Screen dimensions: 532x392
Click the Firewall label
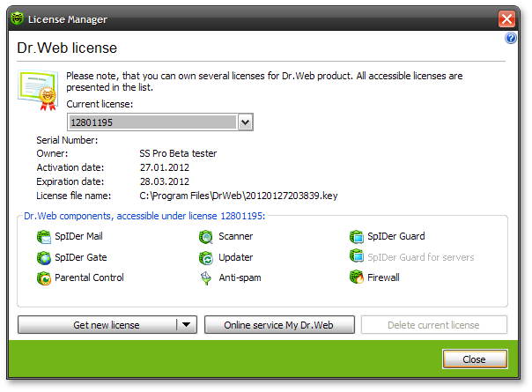pyautogui.click(x=383, y=277)
